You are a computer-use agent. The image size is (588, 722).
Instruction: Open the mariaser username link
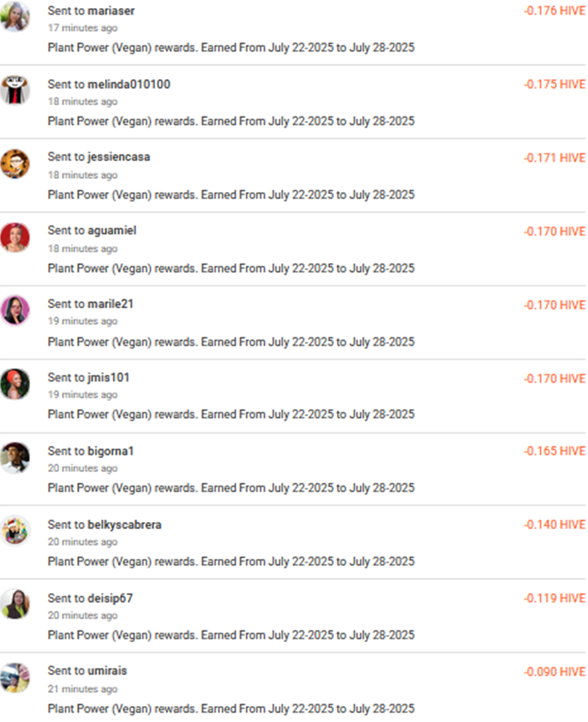click(111, 11)
